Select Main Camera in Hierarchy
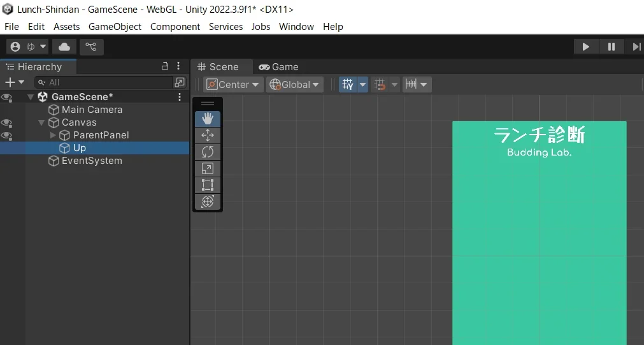The width and height of the screenshot is (644, 345). 92,110
